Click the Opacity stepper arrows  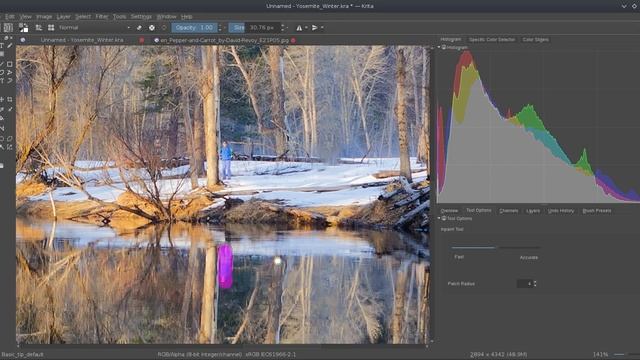(220, 28)
